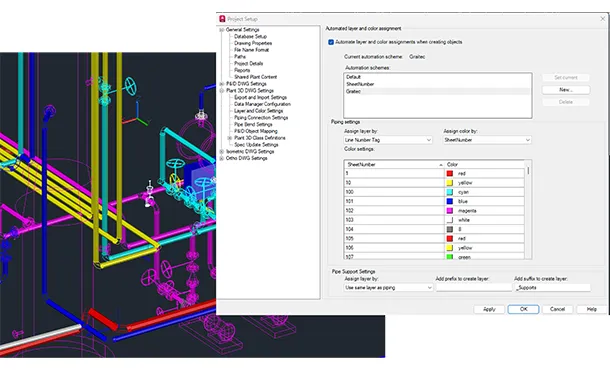Expand Plant 3D Class Definitions node
Screen dimensions: 610x370
(230, 138)
